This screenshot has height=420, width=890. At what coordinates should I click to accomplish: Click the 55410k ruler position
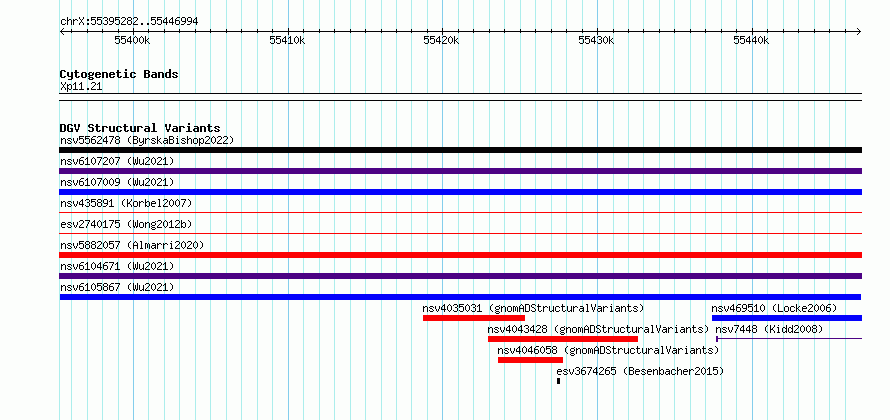pyautogui.click(x=287, y=40)
